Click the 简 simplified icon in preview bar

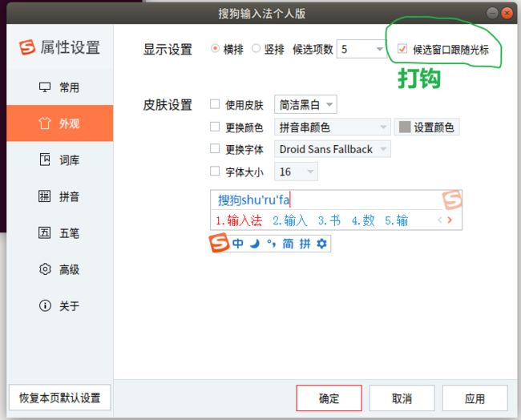coord(288,244)
